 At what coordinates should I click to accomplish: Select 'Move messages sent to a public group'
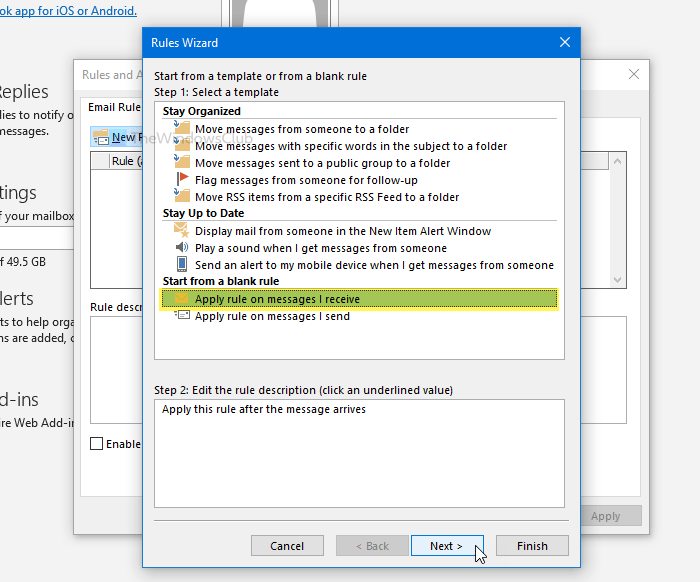322,163
